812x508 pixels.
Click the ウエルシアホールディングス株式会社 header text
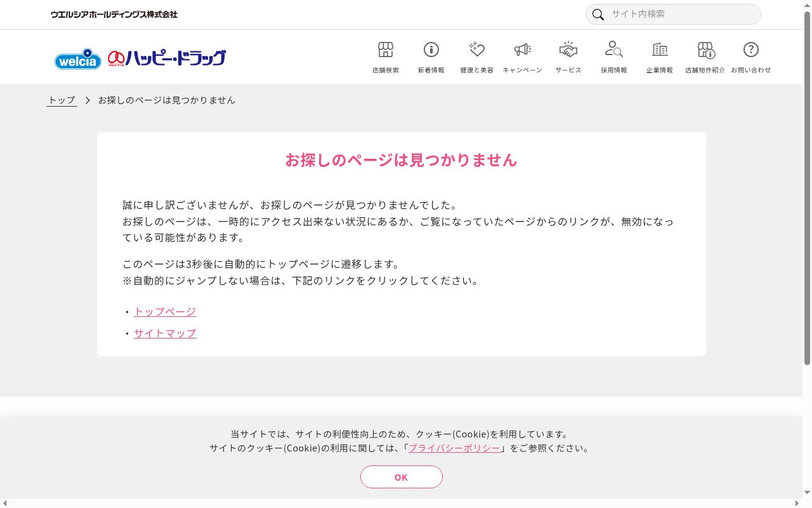point(114,14)
